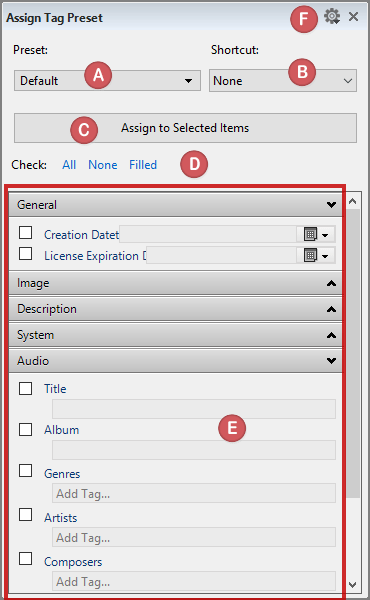Click the scrollbar down arrow

pyautogui.click(x=352, y=585)
